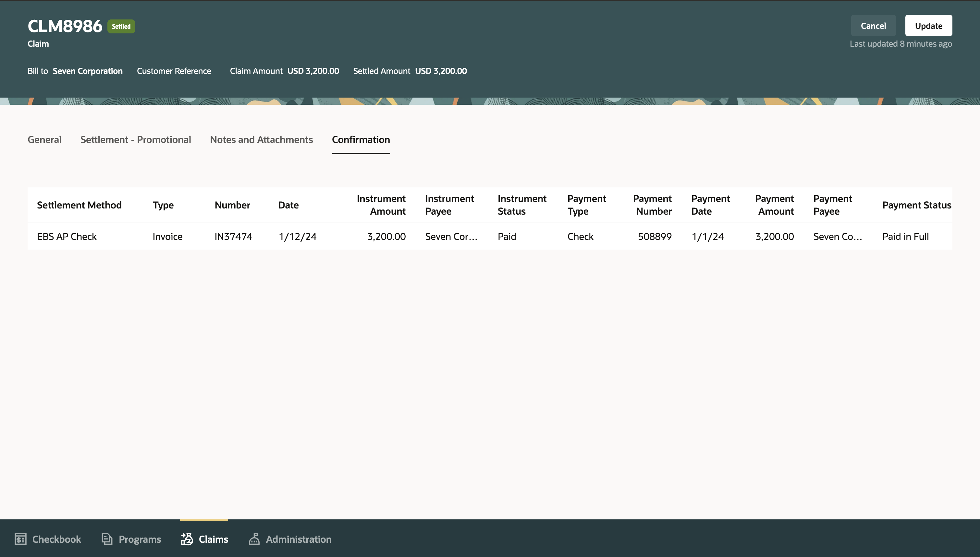Switch to the General tab

click(x=44, y=140)
